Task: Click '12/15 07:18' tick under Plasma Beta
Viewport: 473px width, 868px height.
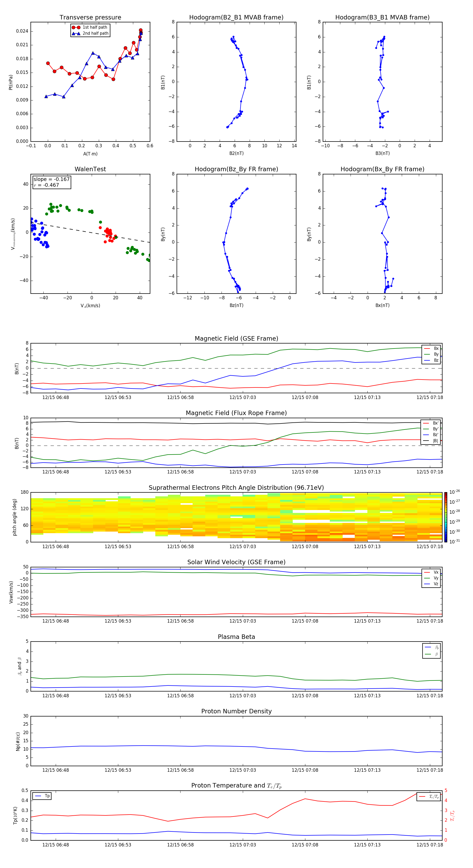Action: pos(430,695)
